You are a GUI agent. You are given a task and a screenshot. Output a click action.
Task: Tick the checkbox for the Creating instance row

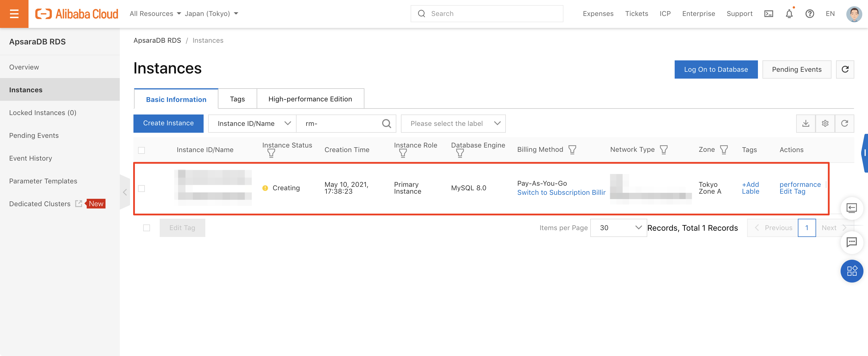pos(141,189)
